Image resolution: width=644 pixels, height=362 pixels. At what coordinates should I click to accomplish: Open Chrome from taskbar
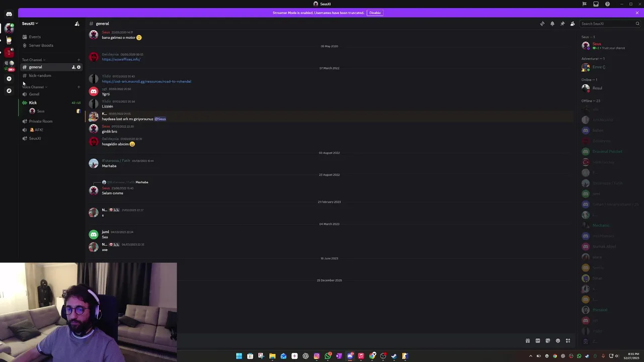372,356
